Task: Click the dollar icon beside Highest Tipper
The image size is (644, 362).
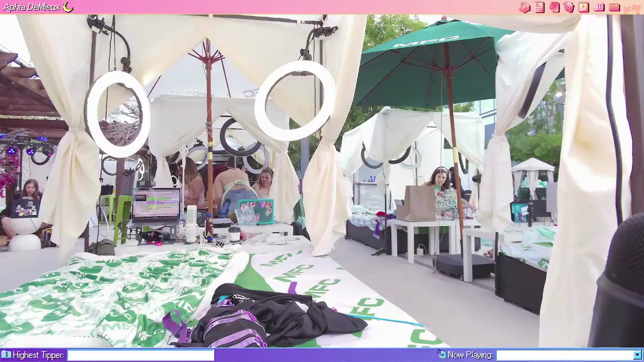Action: (6, 355)
